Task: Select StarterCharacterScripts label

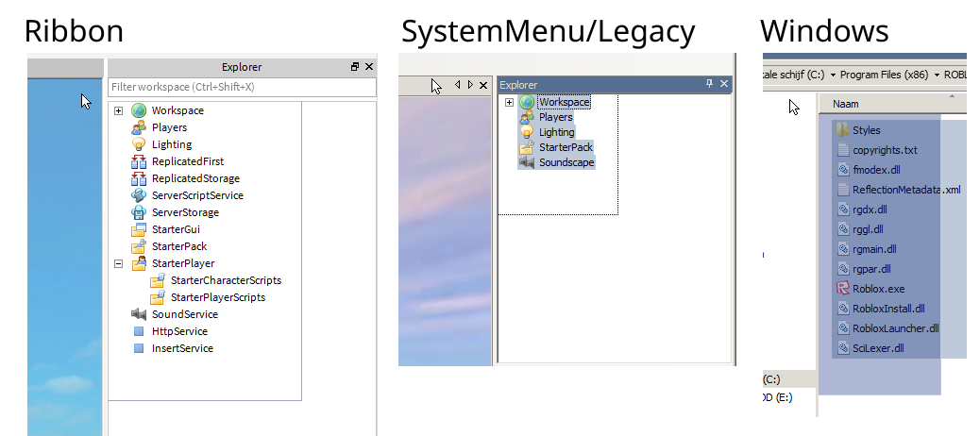Action: (226, 280)
